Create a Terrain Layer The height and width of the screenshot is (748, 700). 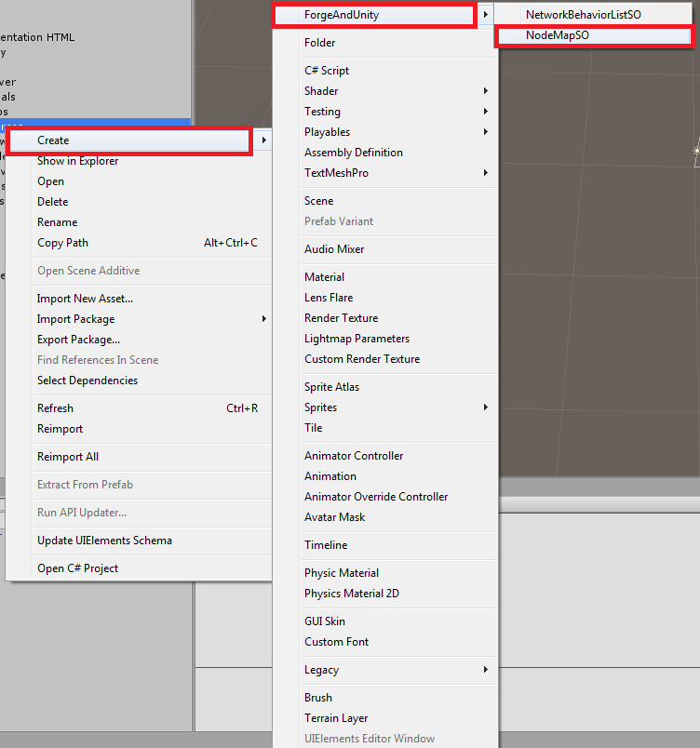pos(385,718)
